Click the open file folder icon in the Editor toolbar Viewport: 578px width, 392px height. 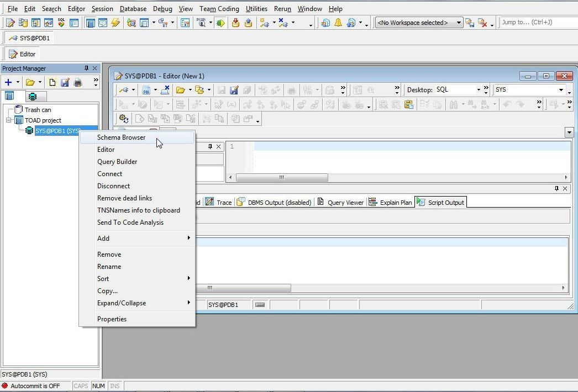(x=180, y=90)
